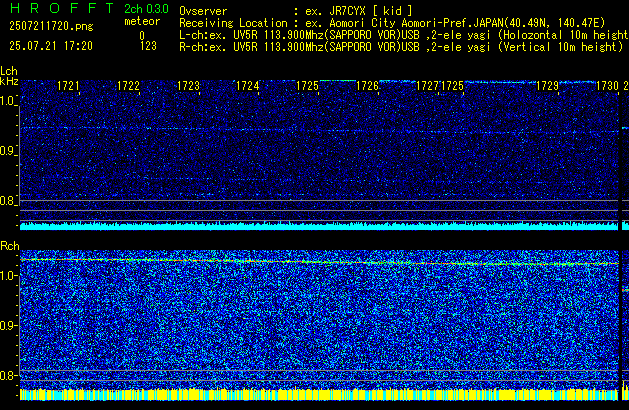
Task: Click the 'kHz' unit label
Action: 9,81
